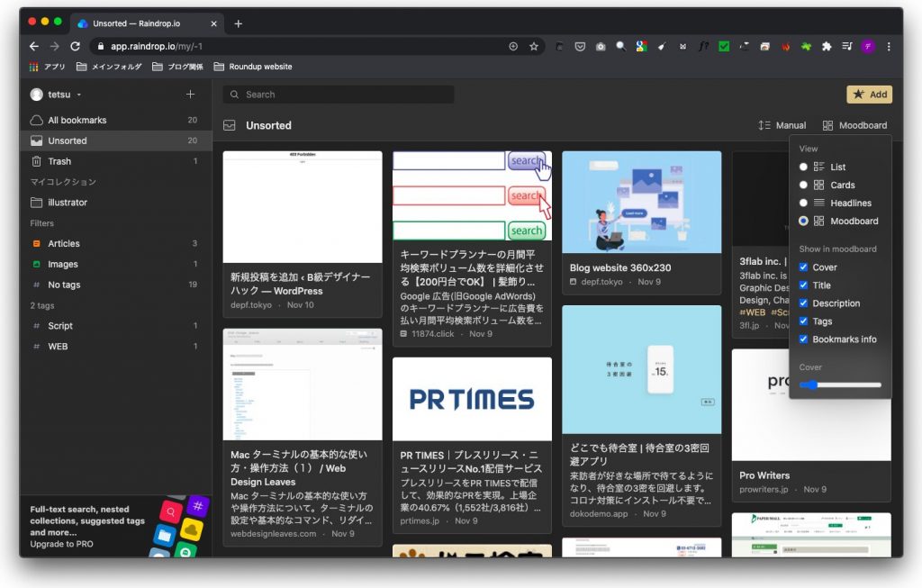Open the Moodboard view dropdown
The height and width of the screenshot is (588, 922).
(x=855, y=125)
